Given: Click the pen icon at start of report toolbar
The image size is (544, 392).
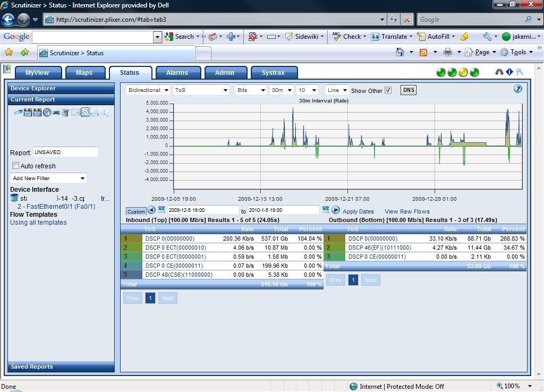Looking at the screenshot, I should (x=18, y=112).
